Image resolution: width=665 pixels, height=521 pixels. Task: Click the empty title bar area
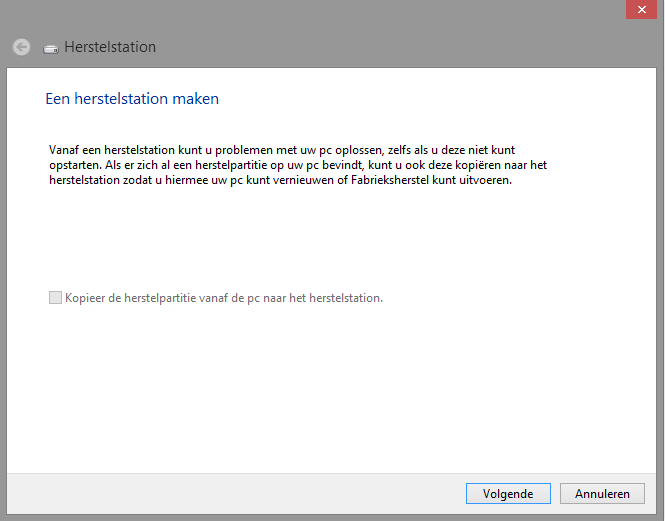pos(350,20)
